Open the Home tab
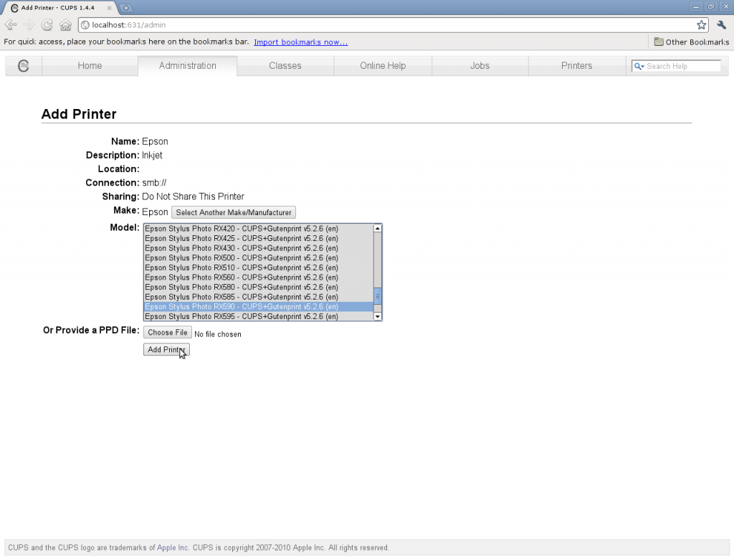 point(90,66)
